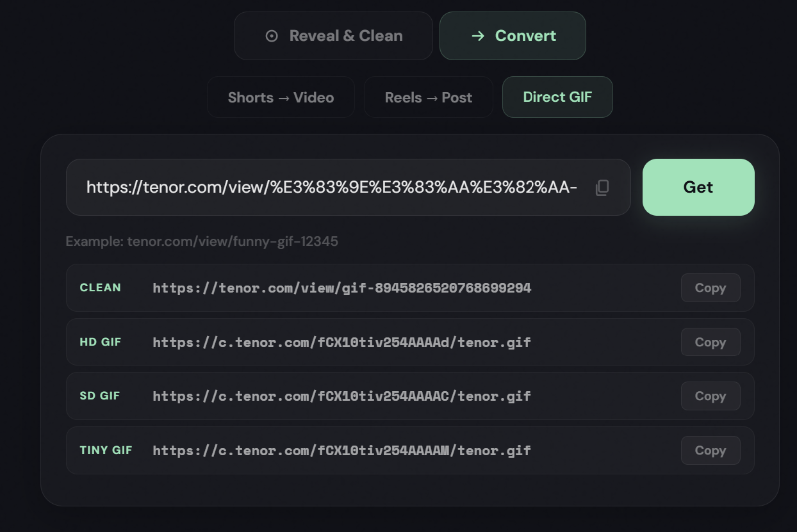Copy the TINY GIF link
Screen dimensions: 797x532
(x=710, y=450)
